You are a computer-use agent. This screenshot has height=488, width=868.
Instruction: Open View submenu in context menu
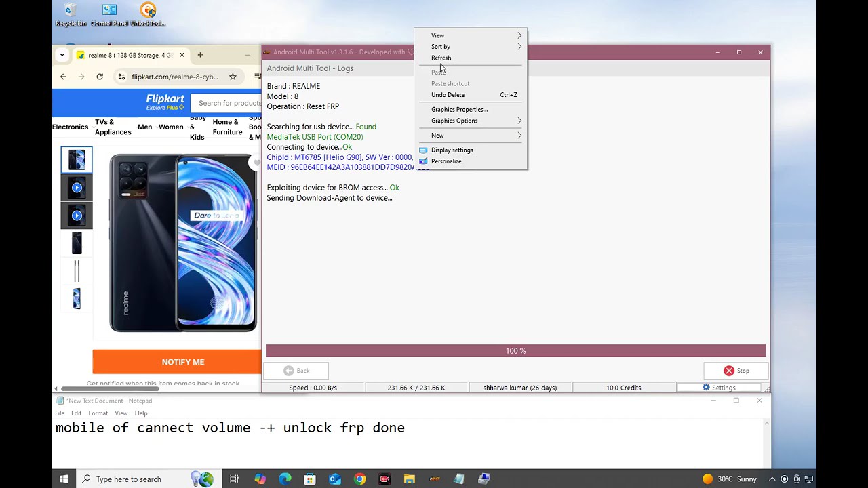point(471,35)
